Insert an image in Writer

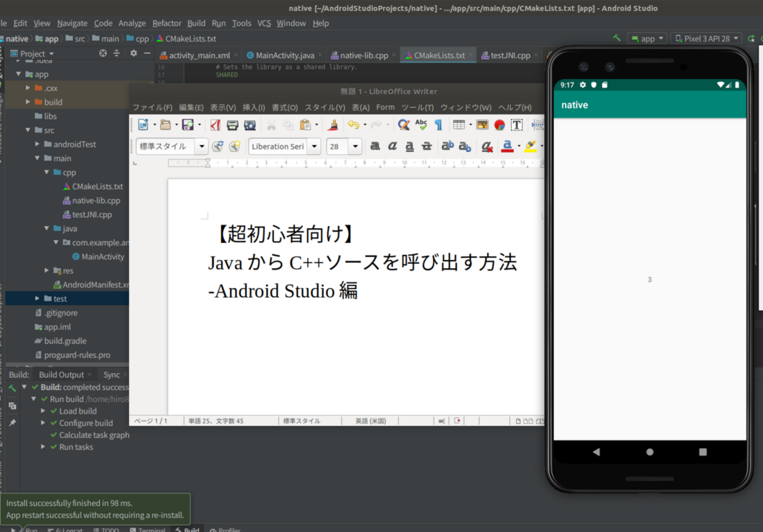coord(482,124)
